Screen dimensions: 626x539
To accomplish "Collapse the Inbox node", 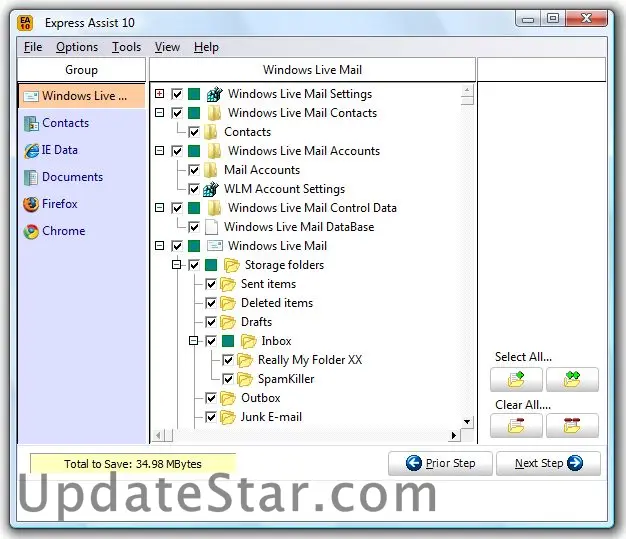I will click(x=194, y=341).
